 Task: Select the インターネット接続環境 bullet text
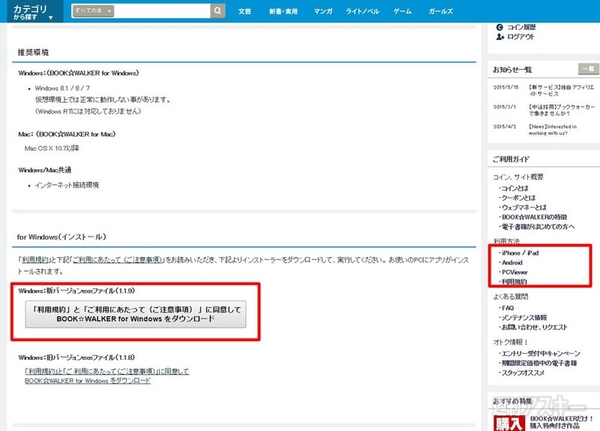click(x=67, y=185)
